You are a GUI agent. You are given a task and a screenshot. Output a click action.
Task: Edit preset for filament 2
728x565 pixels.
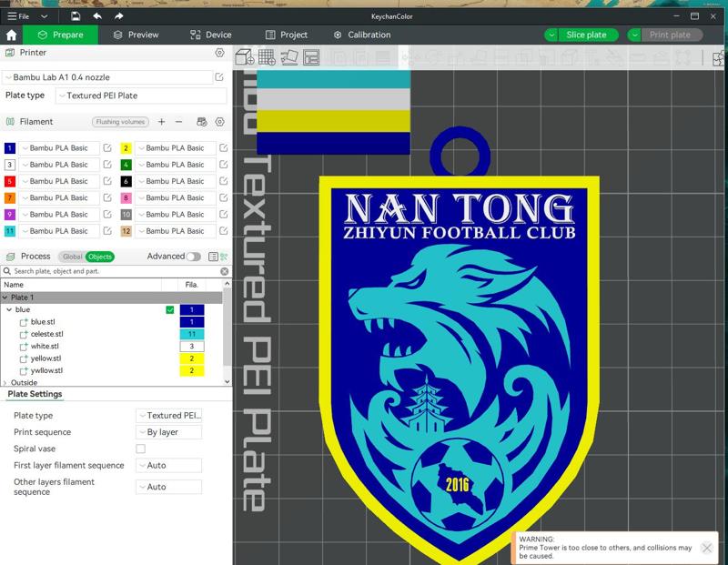(x=223, y=148)
